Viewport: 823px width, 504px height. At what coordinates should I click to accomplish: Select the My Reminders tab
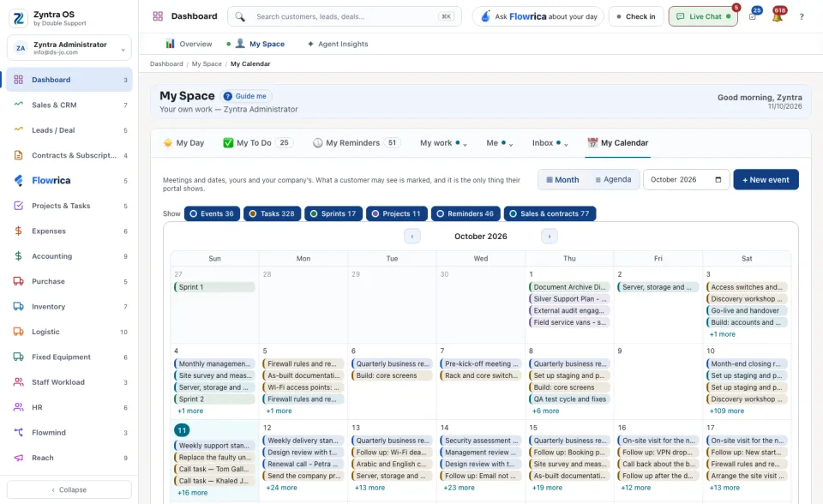357,143
